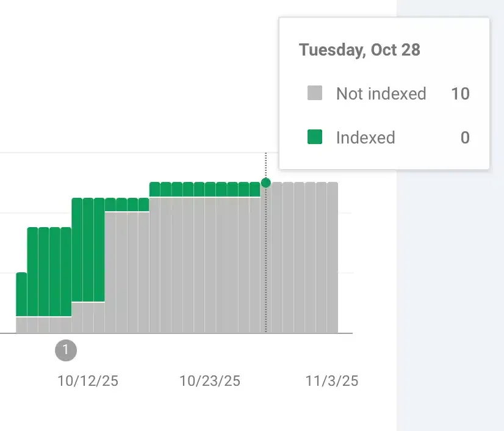Screen dimensions: 504x431
Task: Click the gray Not indexed legend swatch
Action: (x=315, y=93)
